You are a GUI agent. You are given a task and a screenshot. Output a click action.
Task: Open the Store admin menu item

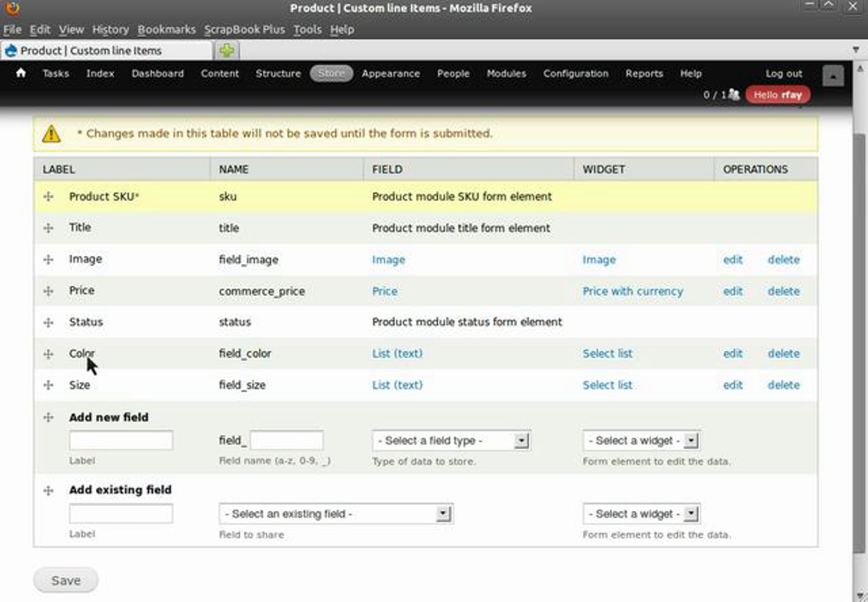tap(331, 73)
